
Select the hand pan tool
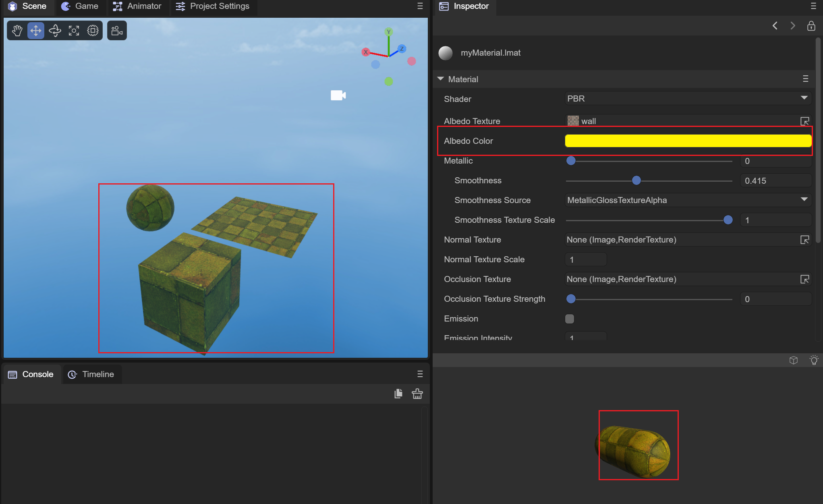coord(17,31)
